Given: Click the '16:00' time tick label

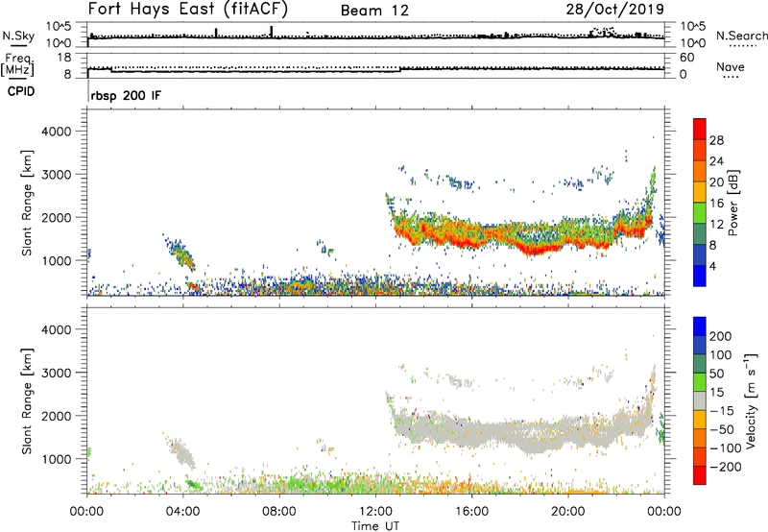Looking at the screenshot, I should (x=471, y=512).
